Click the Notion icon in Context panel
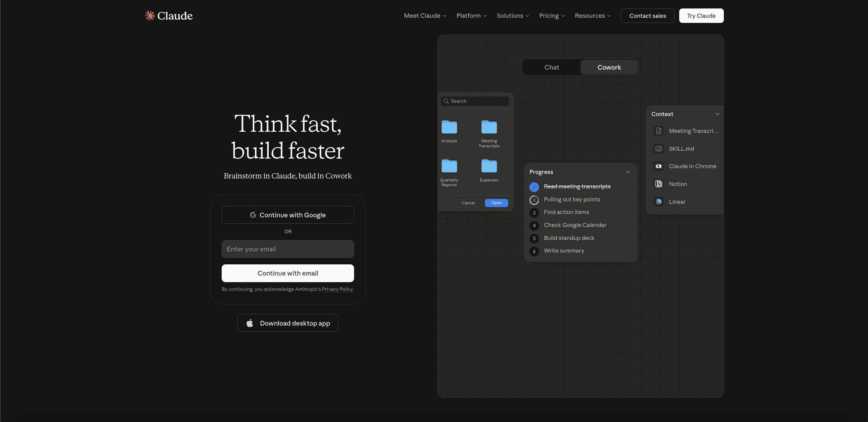 tap(658, 184)
